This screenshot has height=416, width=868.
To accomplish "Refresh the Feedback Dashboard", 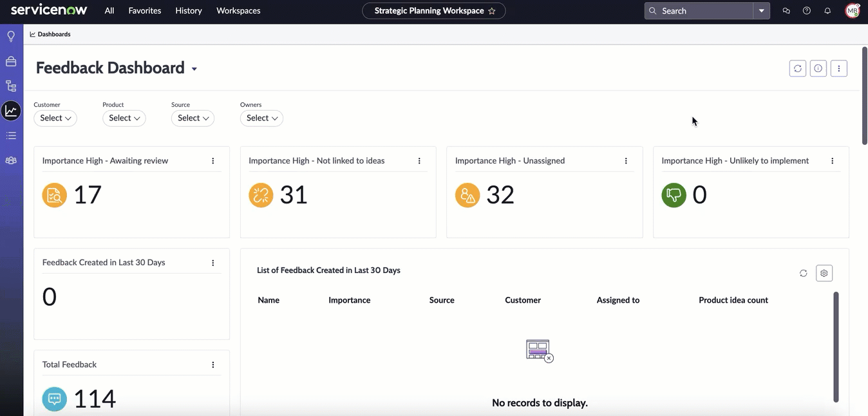I will coord(798,68).
